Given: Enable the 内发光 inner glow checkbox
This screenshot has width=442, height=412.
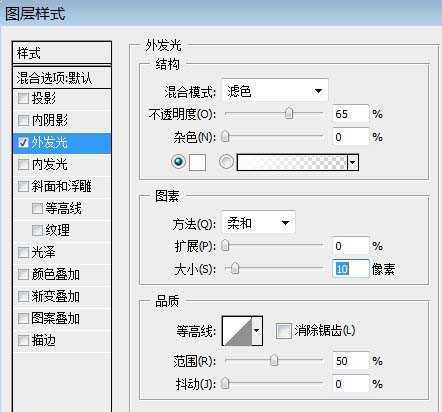Looking at the screenshot, I should (x=23, y=164).
